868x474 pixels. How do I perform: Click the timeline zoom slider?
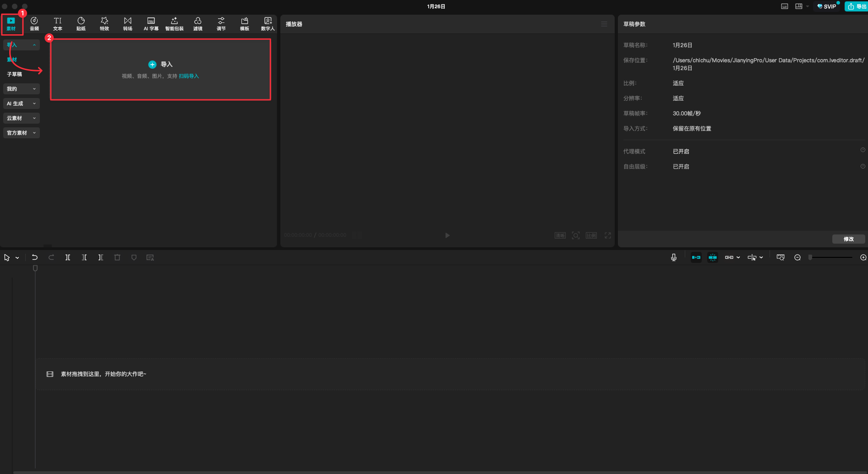(x=830, y=257)
